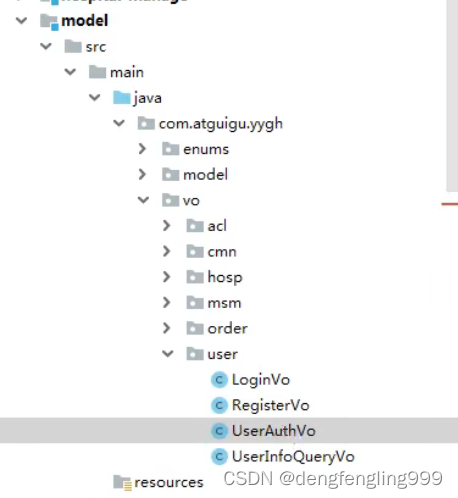Select the msm package label
Image resolution: width=458 pixels, height=498 pixels.
(x=224, y=303)
